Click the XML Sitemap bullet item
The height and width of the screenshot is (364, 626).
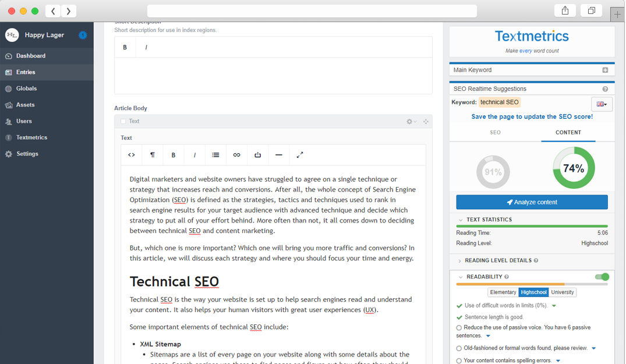point(161,344)
